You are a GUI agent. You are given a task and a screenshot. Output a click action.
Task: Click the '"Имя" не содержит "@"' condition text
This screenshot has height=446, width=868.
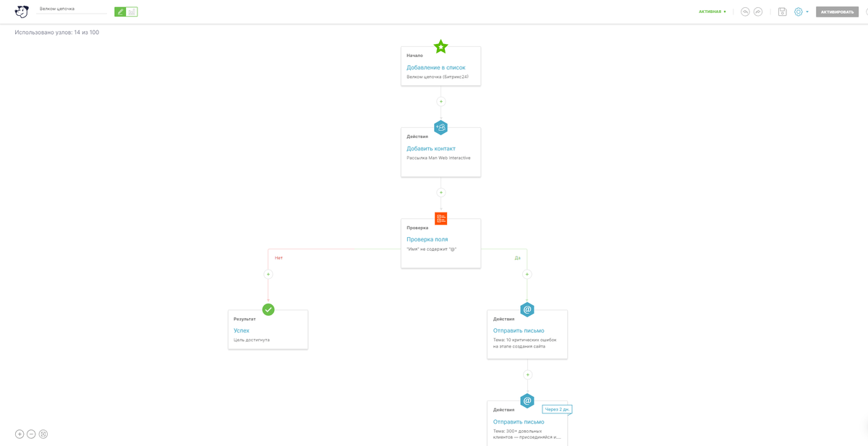(432, 249)
